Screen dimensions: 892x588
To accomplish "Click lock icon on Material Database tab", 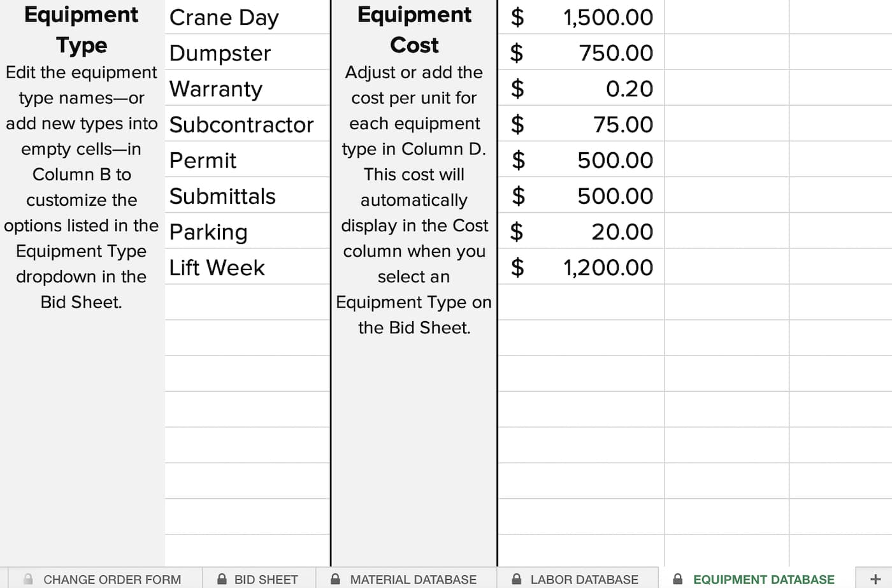I will pos(335,579).
